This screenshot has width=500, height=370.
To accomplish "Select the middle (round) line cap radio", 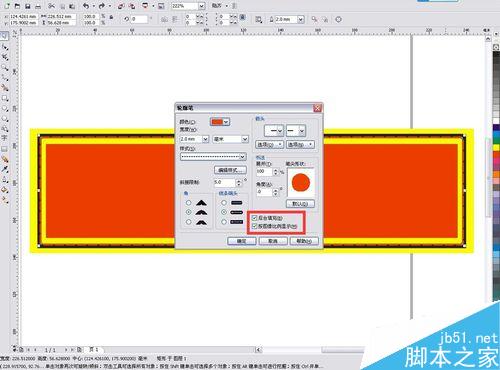I will tap(224, 212).
